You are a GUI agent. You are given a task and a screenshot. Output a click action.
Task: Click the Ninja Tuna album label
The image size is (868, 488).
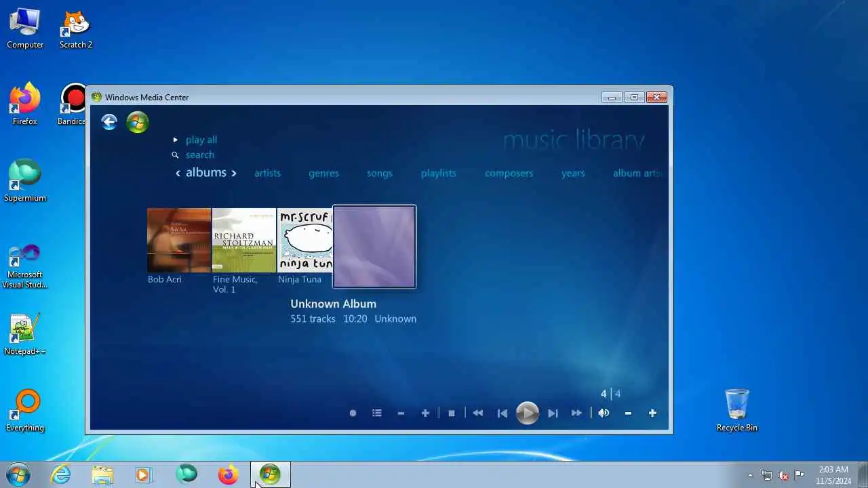pos(300,279)
